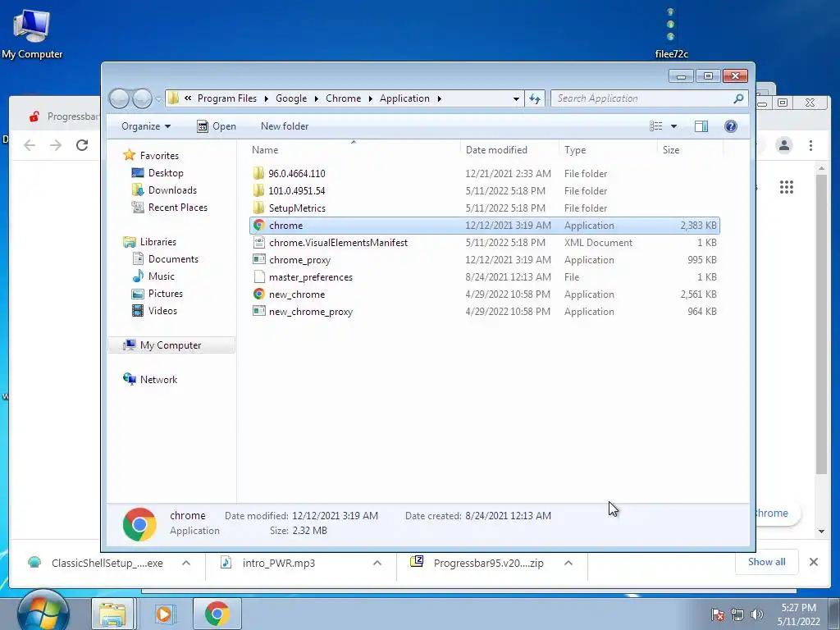Expand arrow after Program Files breadcrumb
The image size is (840, 630).
tap(267, 98)
